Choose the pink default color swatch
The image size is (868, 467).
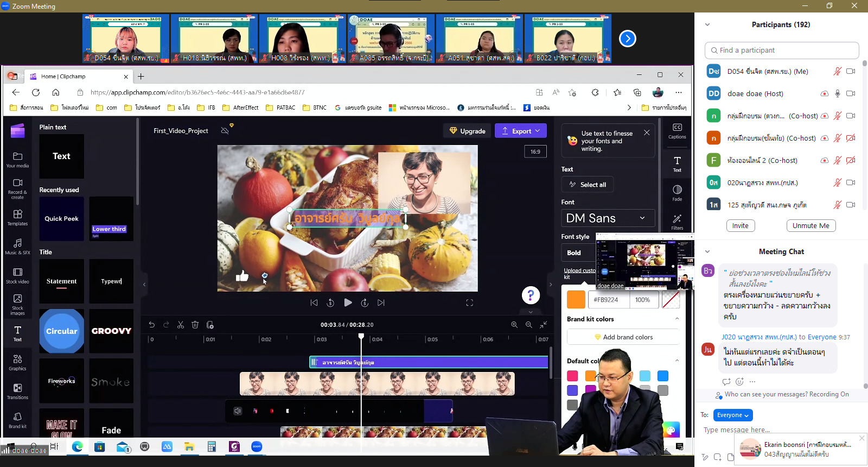point(572,376)
